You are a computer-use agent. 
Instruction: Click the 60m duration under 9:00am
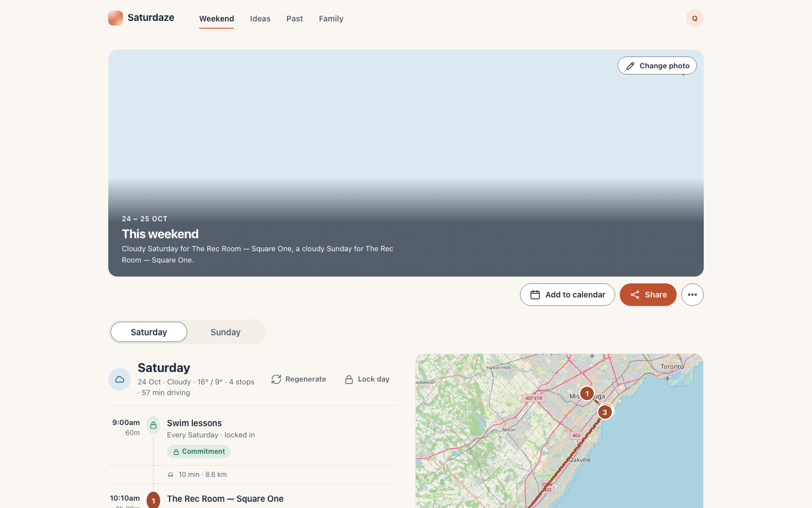point(133,433)
